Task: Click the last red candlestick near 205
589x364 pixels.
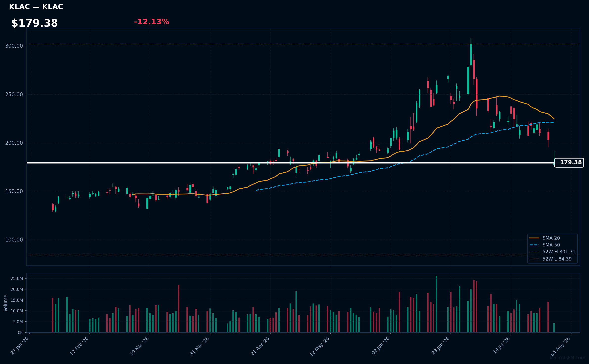Action: [548, 136]
